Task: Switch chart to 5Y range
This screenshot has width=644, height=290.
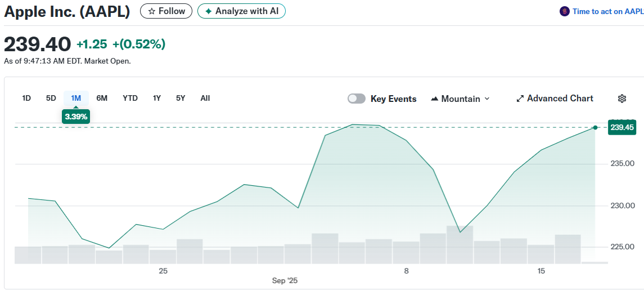Action: coord(181,99)
